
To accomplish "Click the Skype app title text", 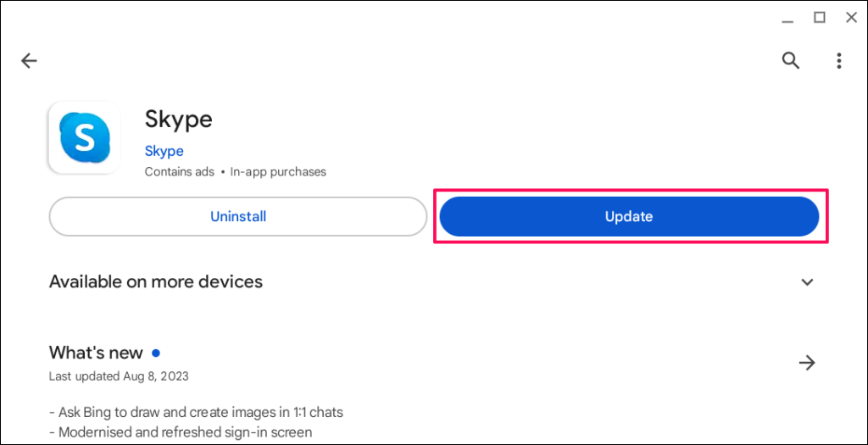I will (x=179, y=119).
